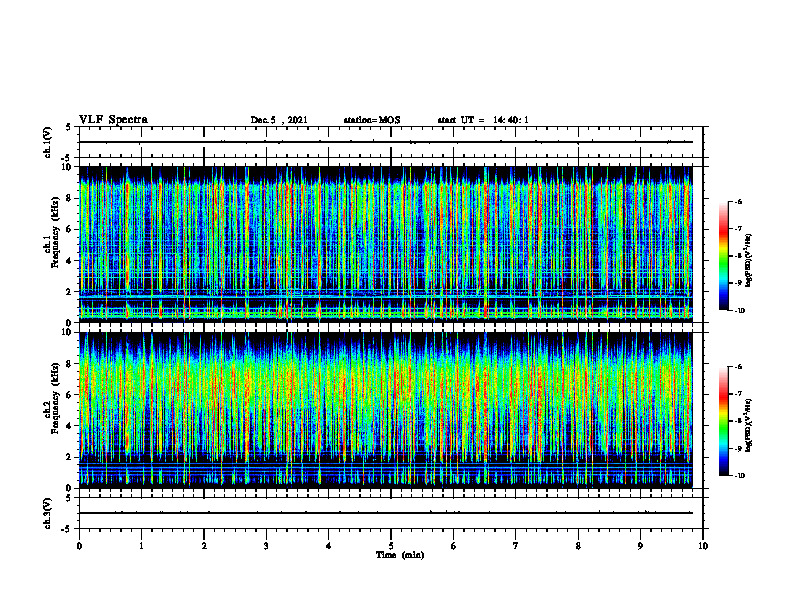Click the ch.1 colorbar "-6" scale value
792x612 pixels.
click(x=738, y=201)
